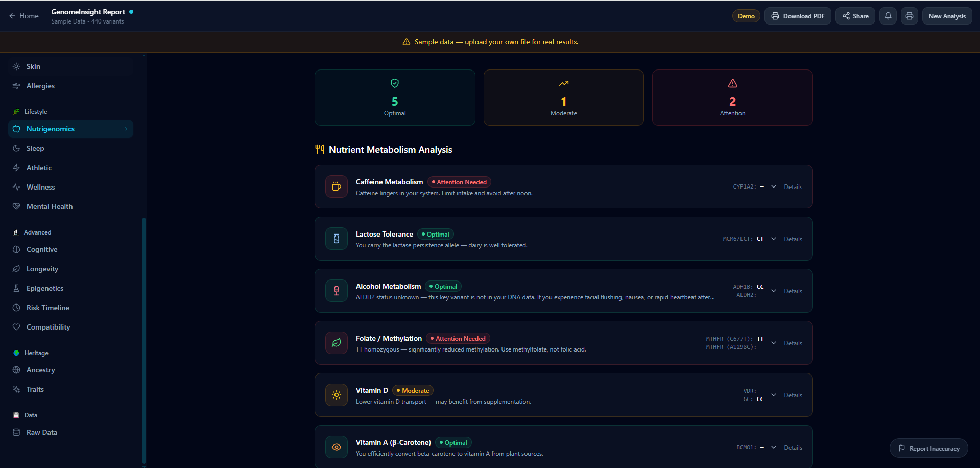
Task: Click the coffee cup icon for Caffeine Metabolism
Action: coord(336,186)
